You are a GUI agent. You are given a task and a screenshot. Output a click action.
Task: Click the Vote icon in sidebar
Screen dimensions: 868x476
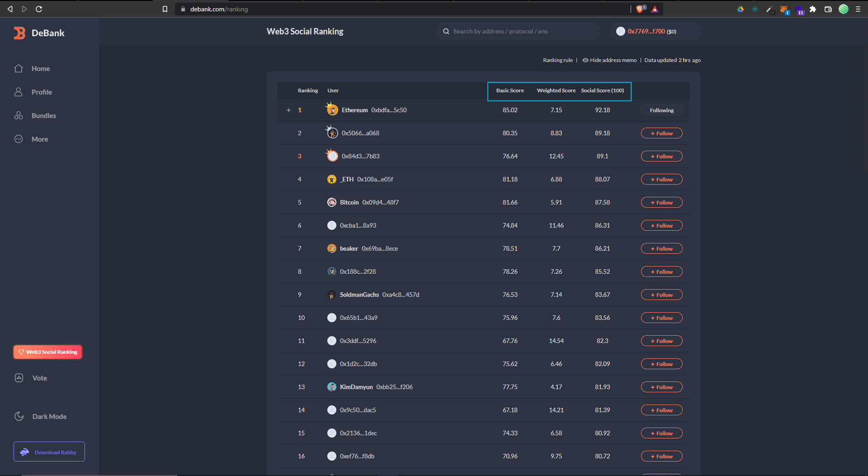[x=19, y=378]
